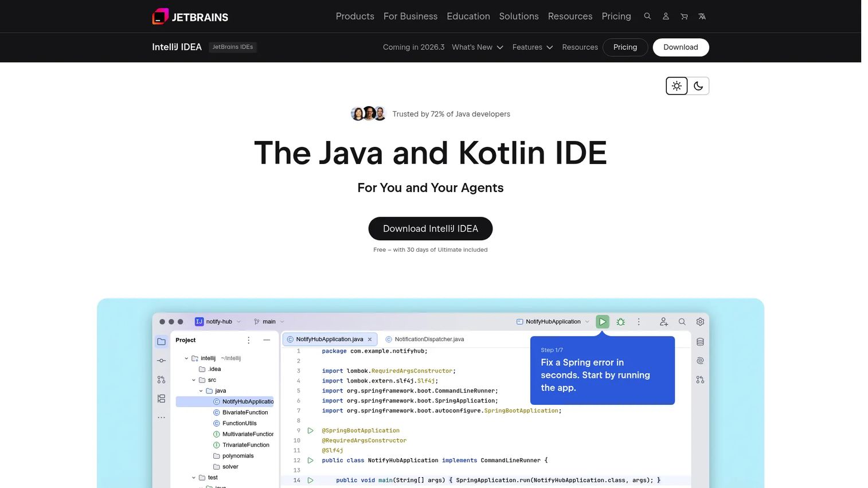Select NotifyHubApplication in project tree
The height and width of the screenshot is (488, 868).
(225, 402)
